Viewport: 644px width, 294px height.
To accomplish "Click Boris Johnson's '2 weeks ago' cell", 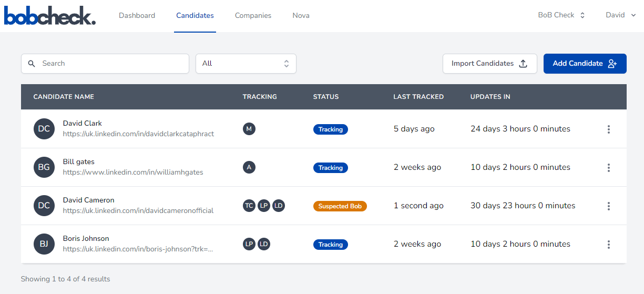I will (417, 244).
